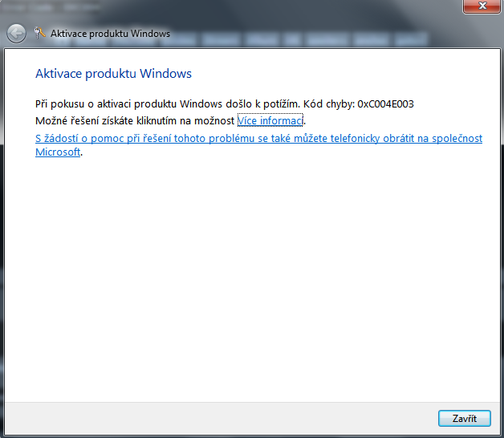The height and width of the screenshot is (438, 504).
Task: Click the keys icon next to window title
Action: pyautogui.click(x=40, y=33)
